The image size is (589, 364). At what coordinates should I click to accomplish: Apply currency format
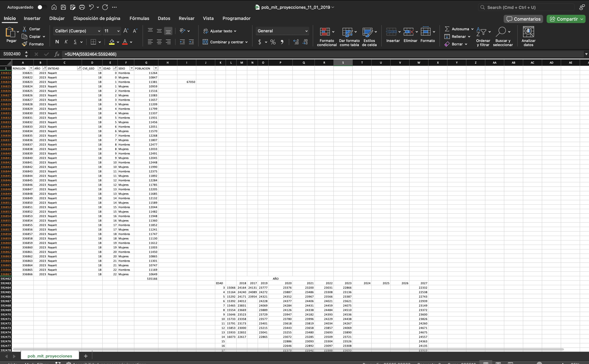[260, 42]
